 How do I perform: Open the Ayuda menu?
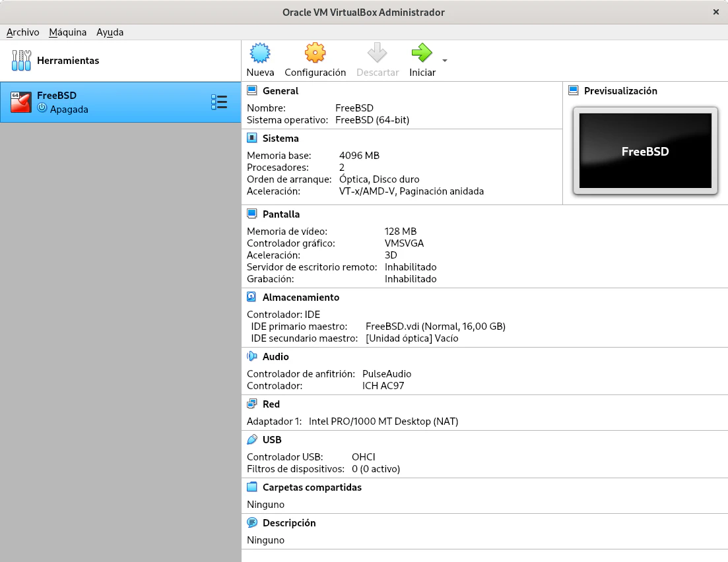pos(110,32)
